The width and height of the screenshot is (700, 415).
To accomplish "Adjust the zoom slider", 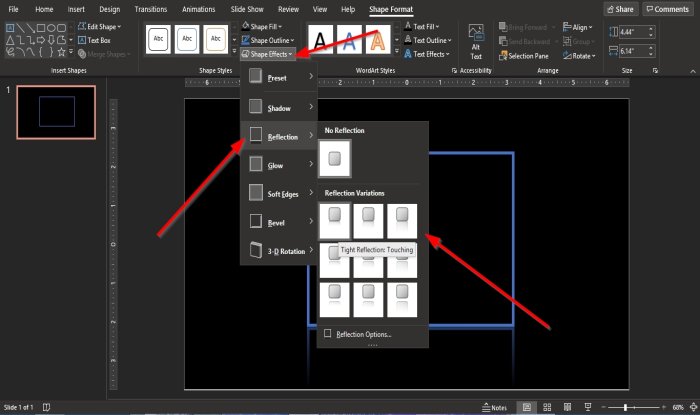I will pos(625,407).
